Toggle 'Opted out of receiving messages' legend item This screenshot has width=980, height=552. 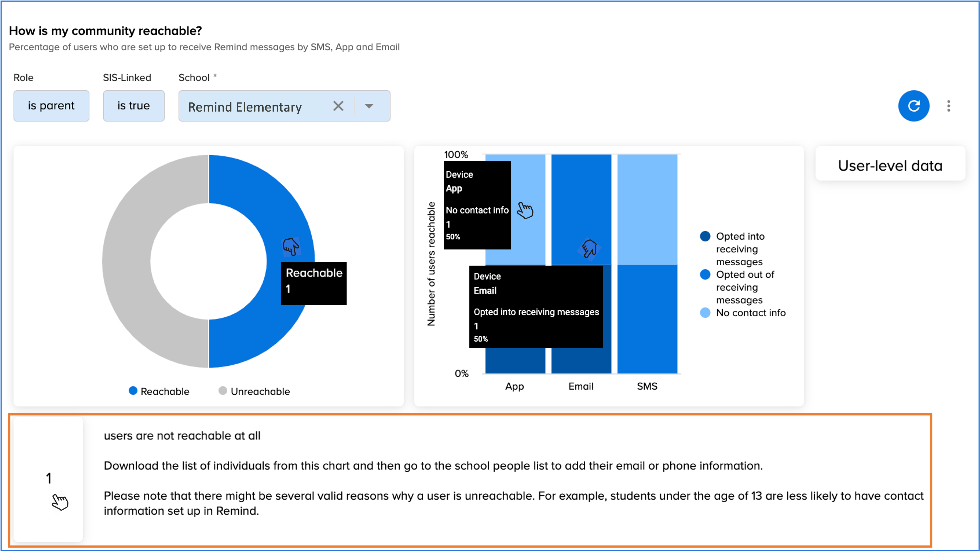(737, 287)
